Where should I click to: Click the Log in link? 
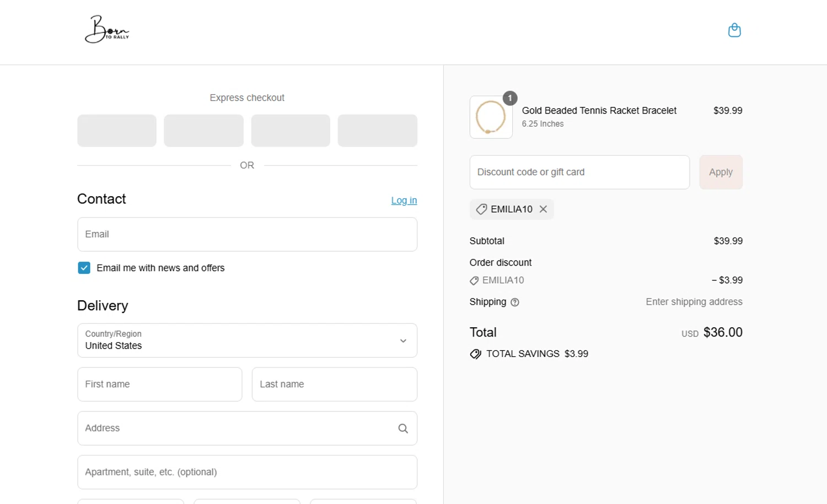404,200
